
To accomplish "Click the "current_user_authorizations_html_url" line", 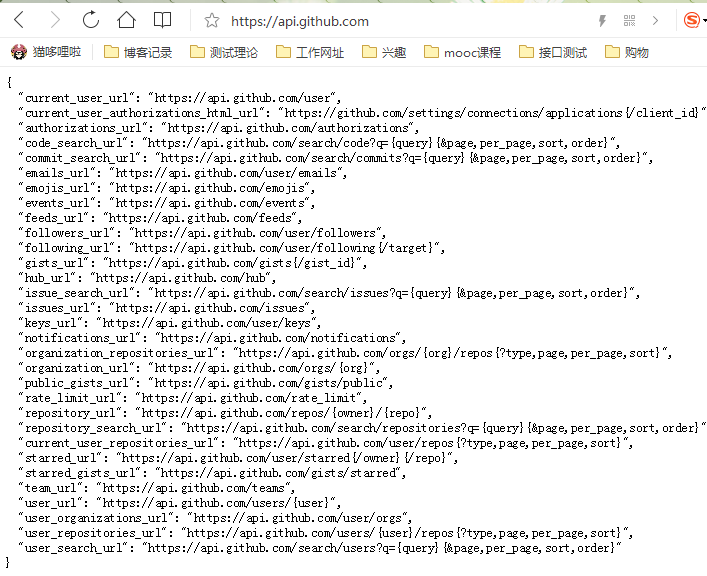I will point(362,113).
